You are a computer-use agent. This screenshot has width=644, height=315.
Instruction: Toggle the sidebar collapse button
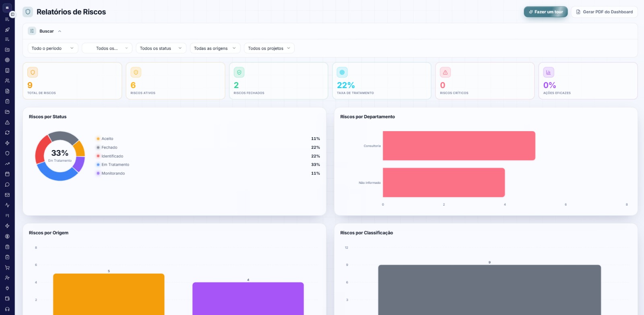tap(12, 14)
